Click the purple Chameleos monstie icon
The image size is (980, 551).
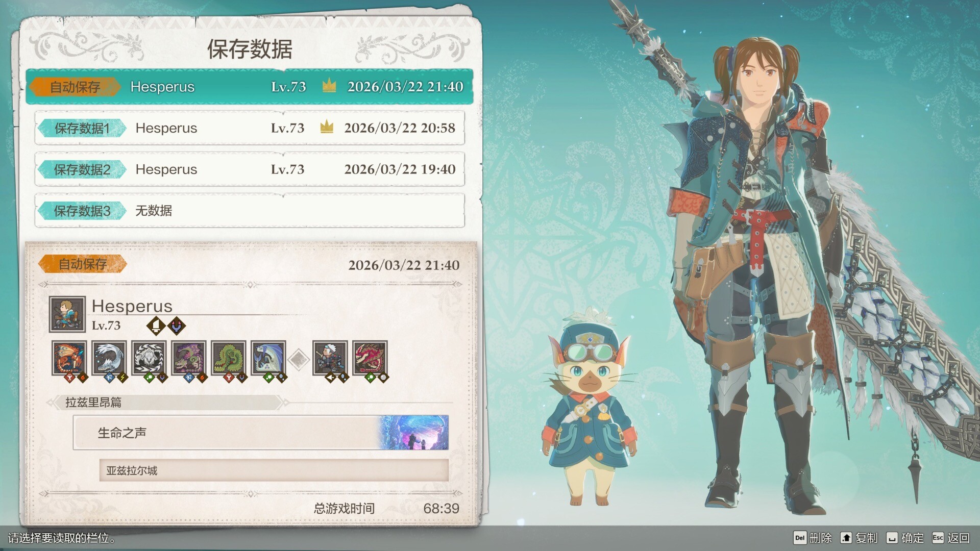[x=188, y=358]
